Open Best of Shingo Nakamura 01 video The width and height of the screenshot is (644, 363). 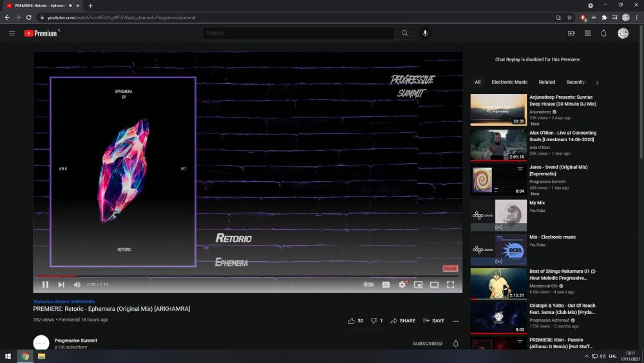[563, 275]
